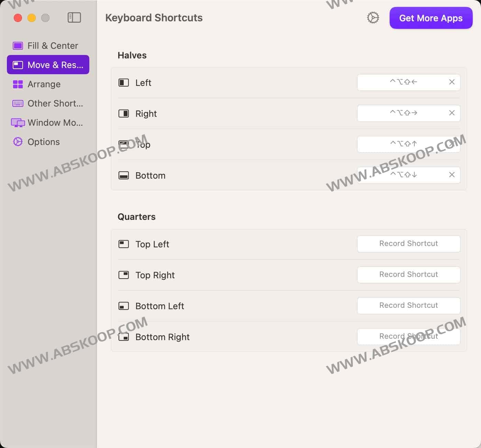Image resolution: width=481 pixels, height=448 pixels.
Task: Select the Move & Resize section
Action: (48, 65)
